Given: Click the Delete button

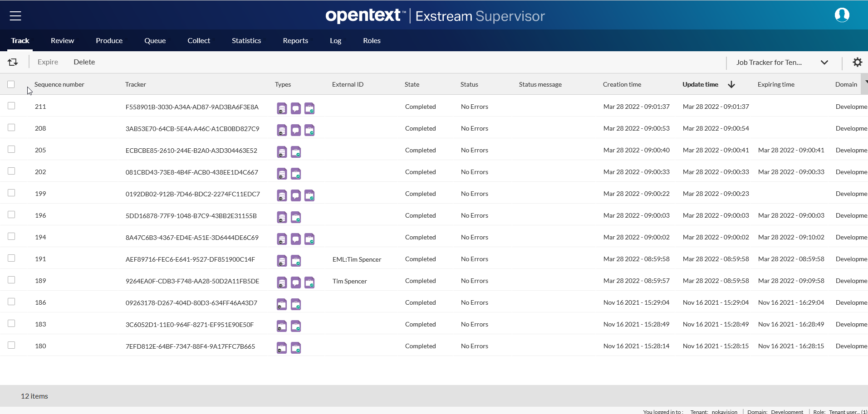Looking at the screenshot, I should click(x=84, y=62).
